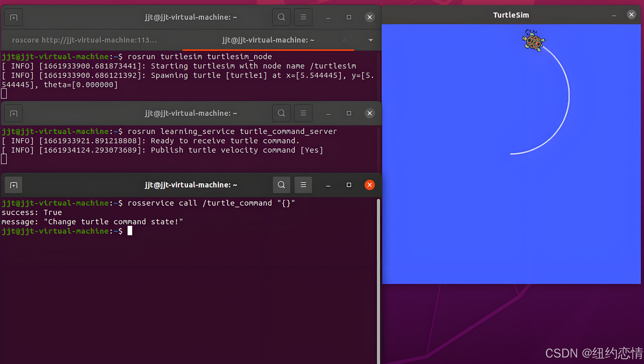Open new tab in bottom terminal window
This screenshot has width=644, height=364.
[x=13, y=185]
